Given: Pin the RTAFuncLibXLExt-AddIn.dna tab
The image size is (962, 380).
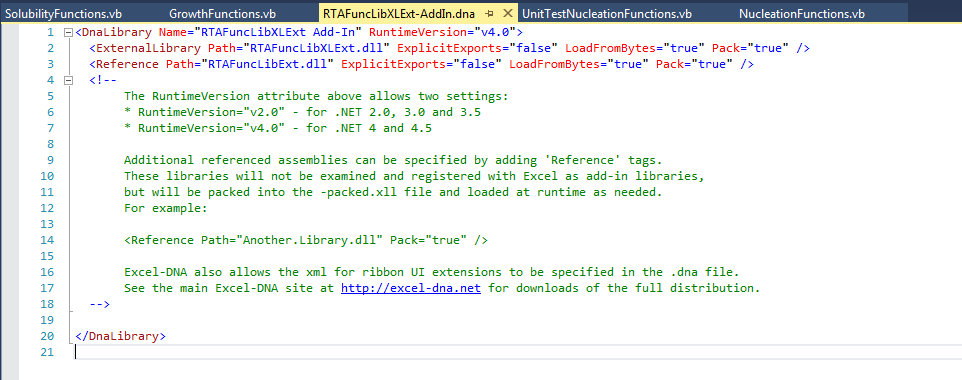Looking at the screenshot, I should tap(489, 14).
